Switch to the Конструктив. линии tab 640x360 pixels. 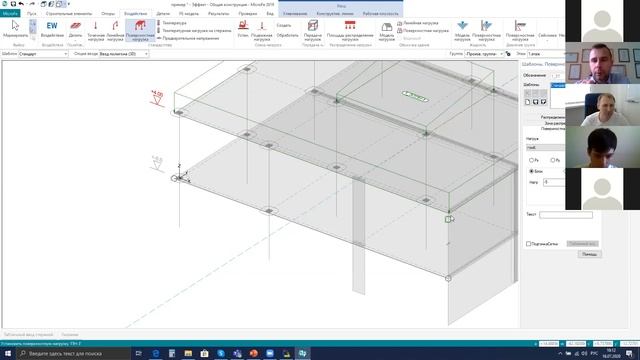(335, 13)
